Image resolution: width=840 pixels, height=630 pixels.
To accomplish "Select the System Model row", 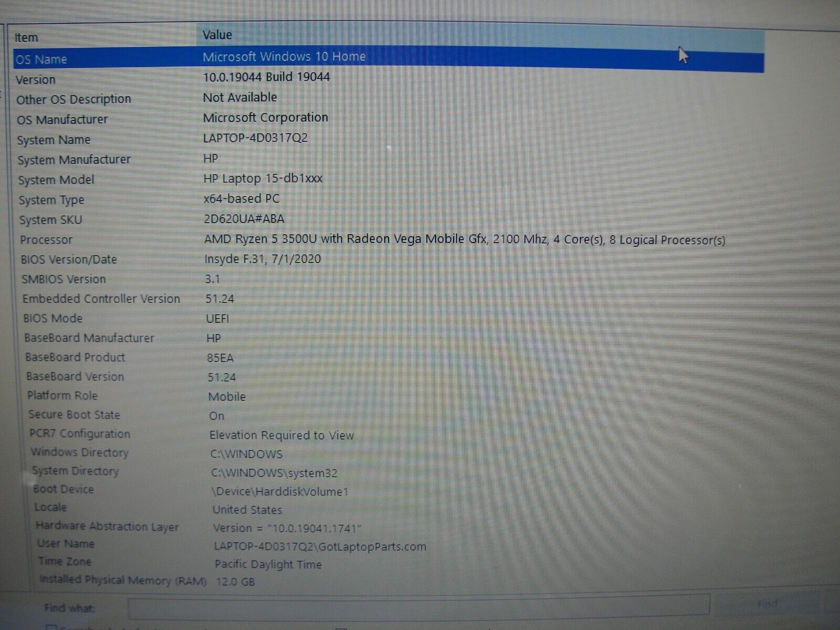I will pyautogui.click(x=56, y=180).
